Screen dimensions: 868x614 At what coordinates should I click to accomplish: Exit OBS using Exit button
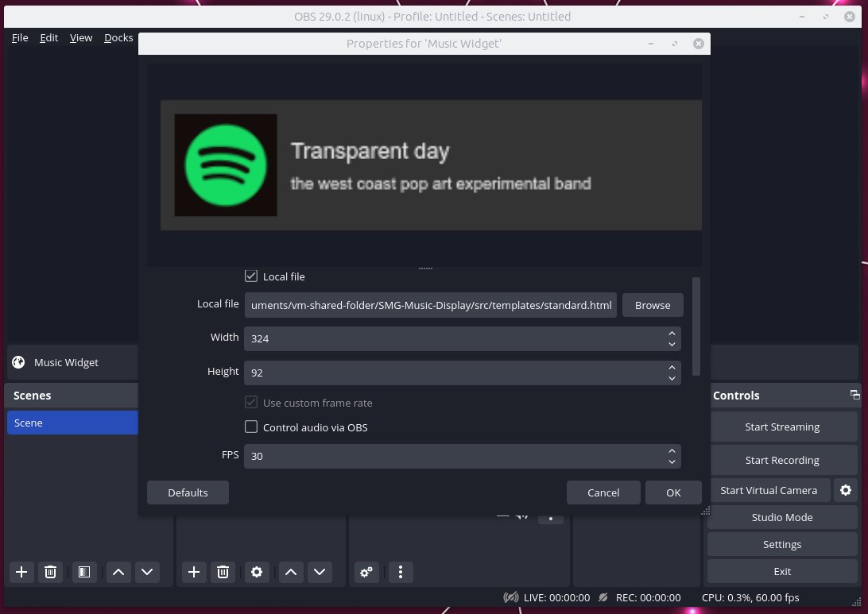click(x=782, y=571)
